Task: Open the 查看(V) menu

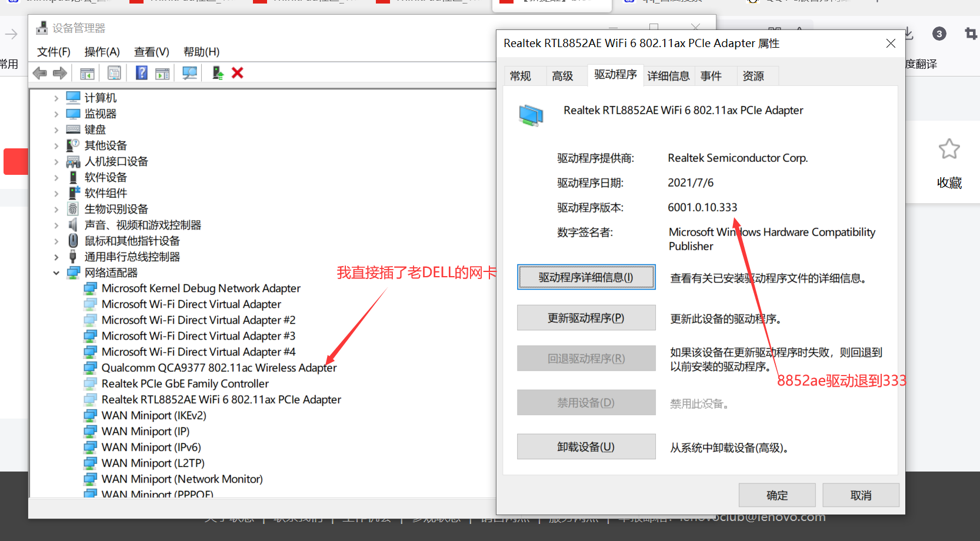Action: 152,52
